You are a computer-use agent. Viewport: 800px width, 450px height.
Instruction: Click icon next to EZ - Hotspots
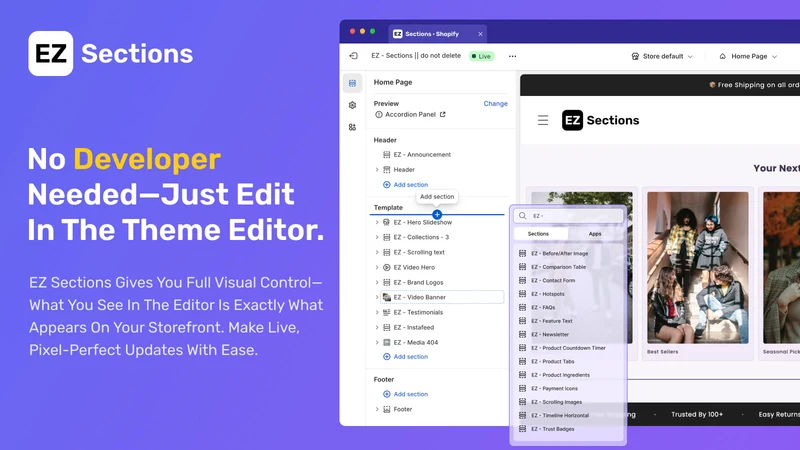point(522,294)
